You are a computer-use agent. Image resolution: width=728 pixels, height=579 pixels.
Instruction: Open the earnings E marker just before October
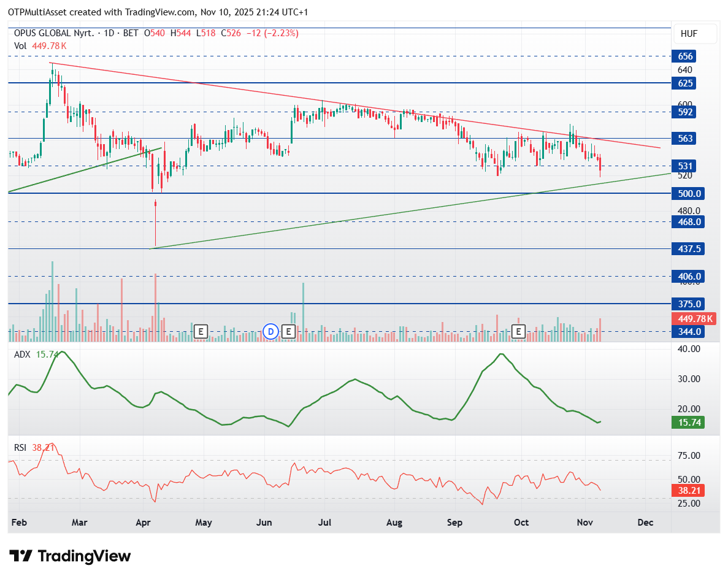(519, 332)
